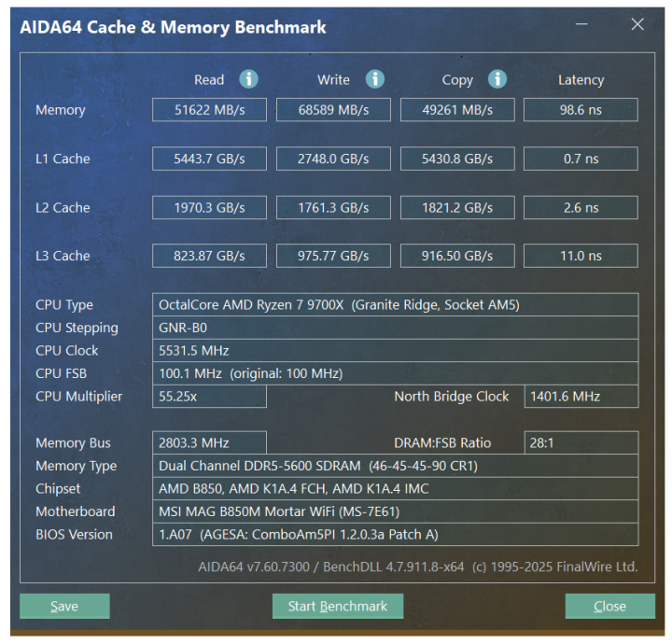
Task: Select L3 Cache latency 11.0 ns
Action: 581,256
